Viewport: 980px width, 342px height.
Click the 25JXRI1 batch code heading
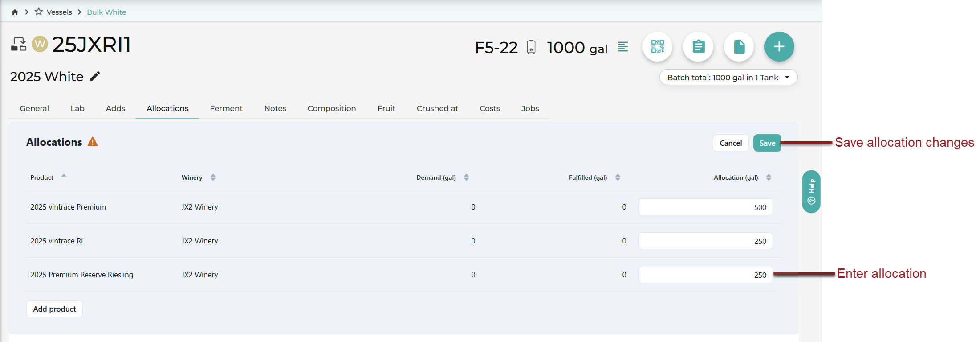click(x=91, y=44)
